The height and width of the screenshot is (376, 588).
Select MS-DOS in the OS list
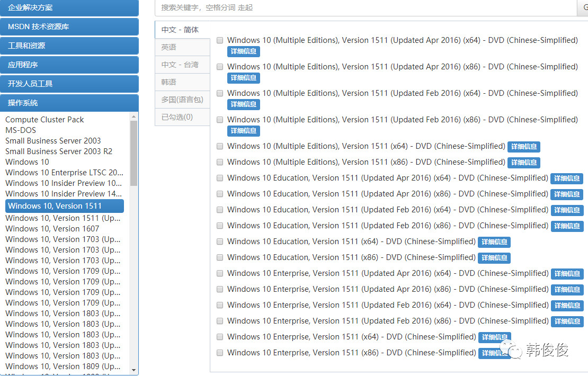21,130
